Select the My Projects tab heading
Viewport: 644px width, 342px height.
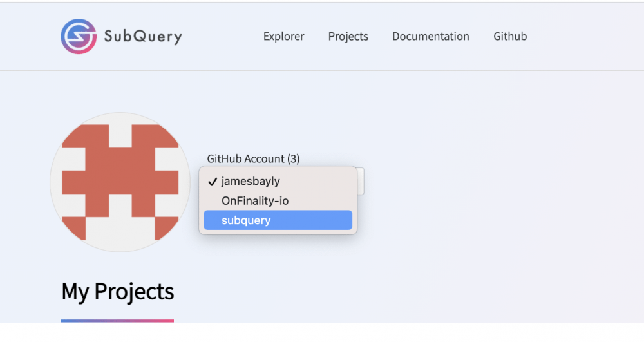(118, 292)
